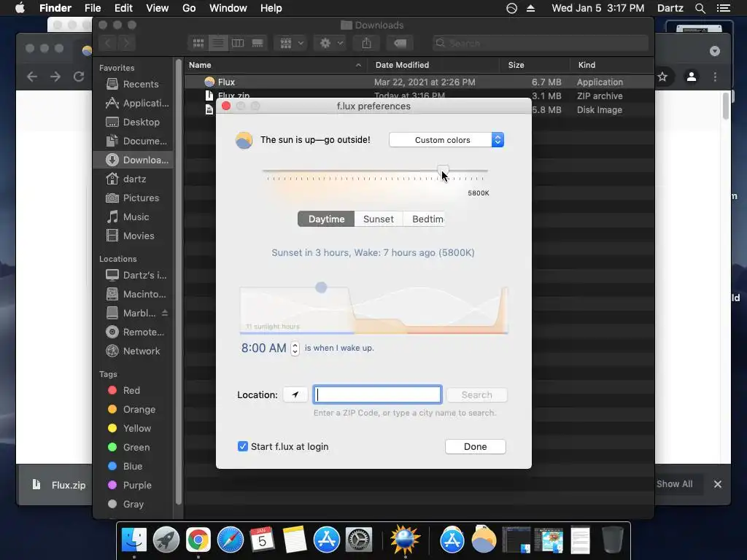Switch Finder to column view
This screenshot has width=747, height=560.
pyautogui.click(x=238, y=43)
